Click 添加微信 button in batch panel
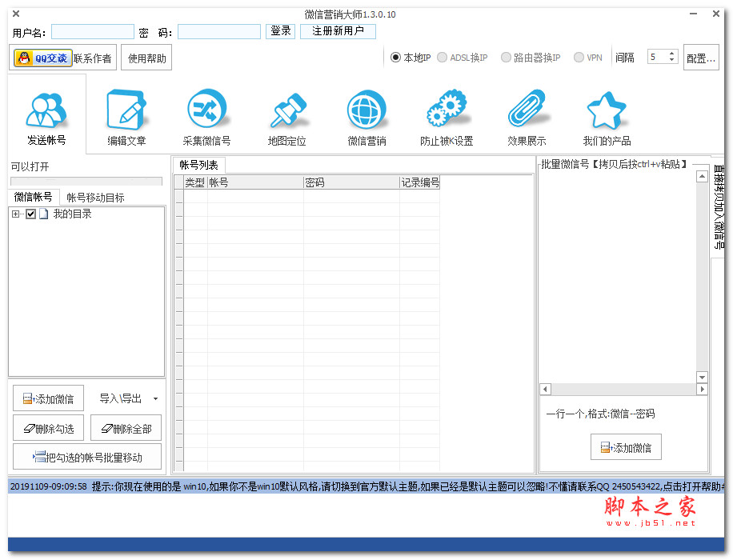 626,447
